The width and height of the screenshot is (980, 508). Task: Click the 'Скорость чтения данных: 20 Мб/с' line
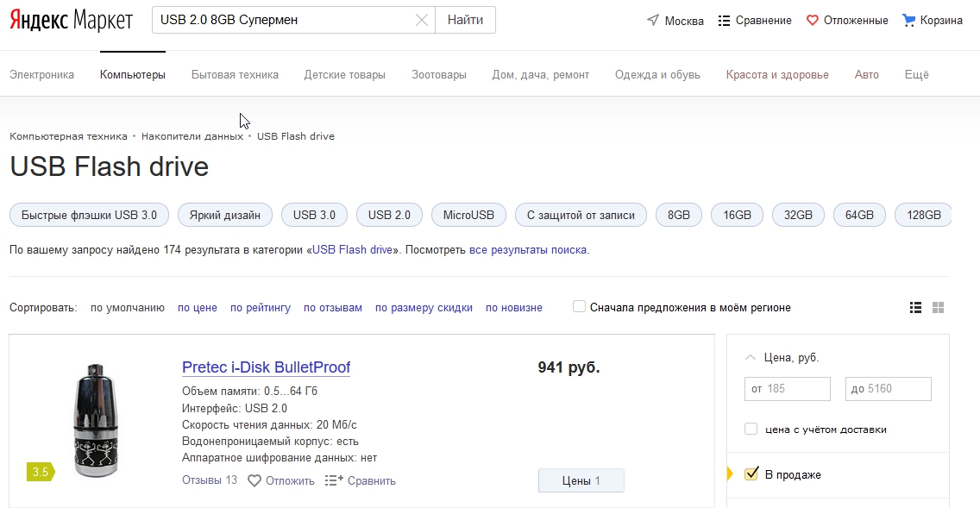coord(269,425)
